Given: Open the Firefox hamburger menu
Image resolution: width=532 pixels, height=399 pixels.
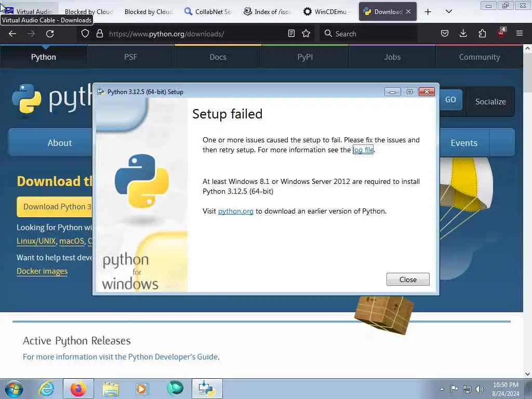Looking at the screenshot, I should point(520,34).
